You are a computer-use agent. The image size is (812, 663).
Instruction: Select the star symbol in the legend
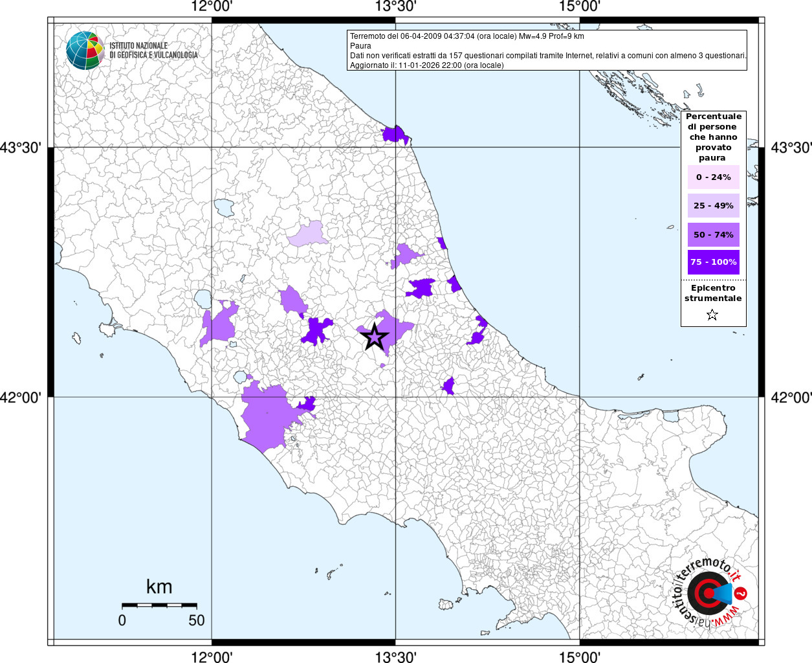(x=712, y=315)
